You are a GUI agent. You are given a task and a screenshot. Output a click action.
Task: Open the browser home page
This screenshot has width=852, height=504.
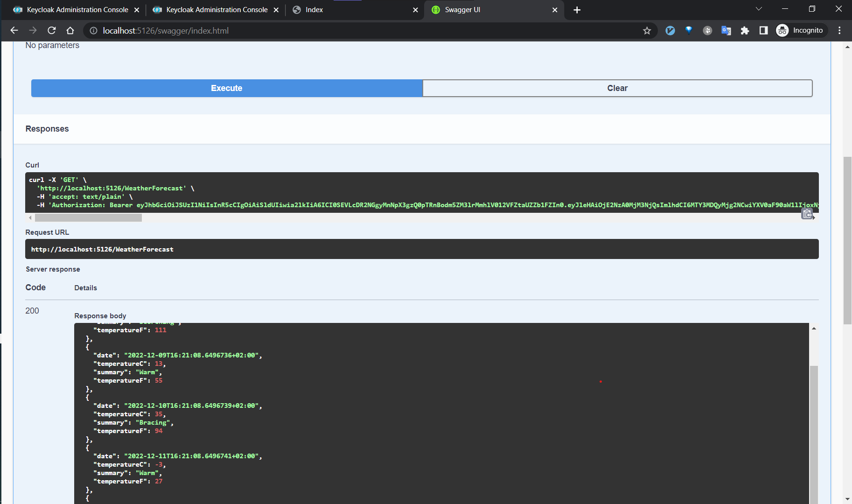pos(70,30)
